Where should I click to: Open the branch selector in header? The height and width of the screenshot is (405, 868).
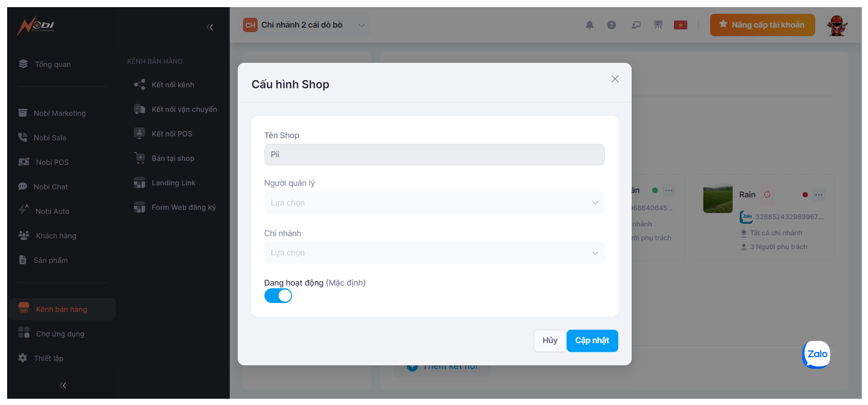(305, 25)
